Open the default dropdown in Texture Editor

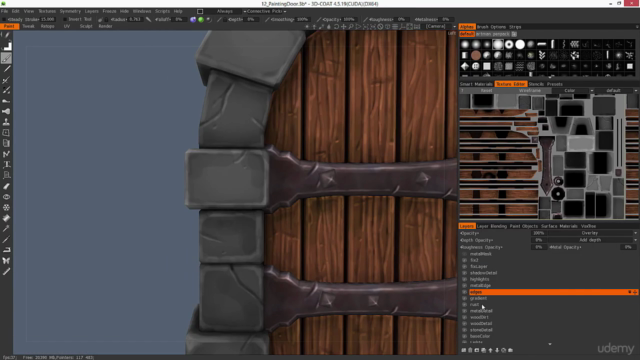pyautogui.click(x=616, y=91)
